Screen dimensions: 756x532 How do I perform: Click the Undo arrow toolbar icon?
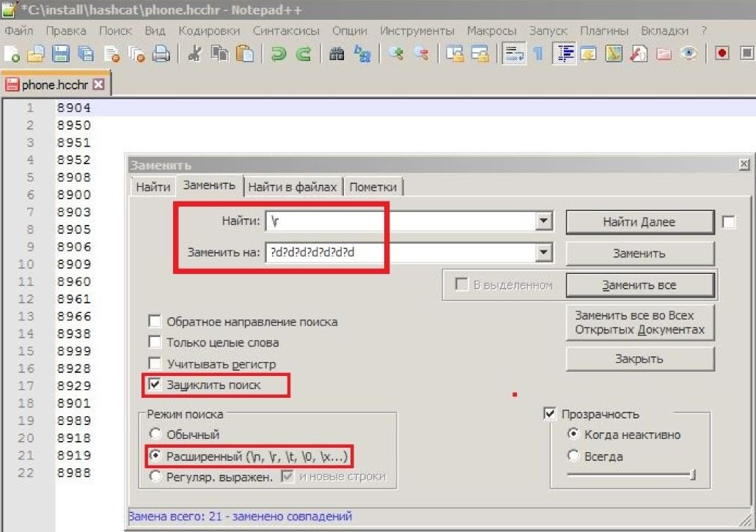tap(278, 53)
